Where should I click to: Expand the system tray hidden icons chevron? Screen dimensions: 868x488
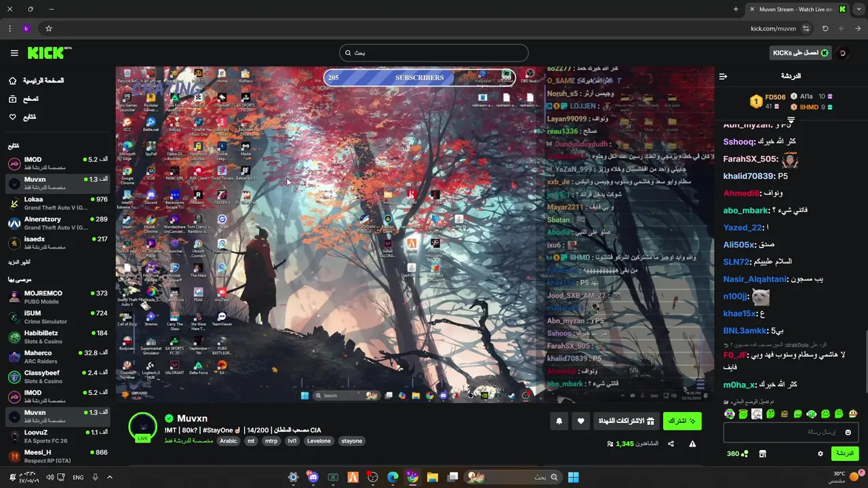coord(110,477)
